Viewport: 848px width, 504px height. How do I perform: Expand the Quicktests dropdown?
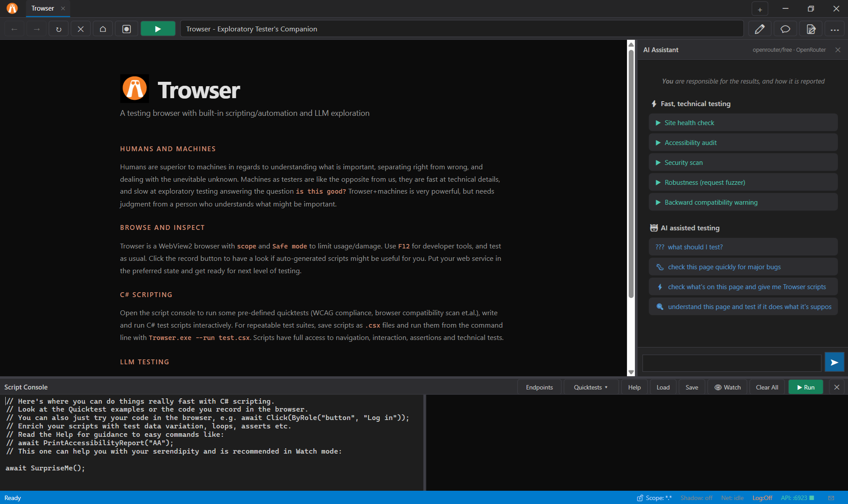590,387
